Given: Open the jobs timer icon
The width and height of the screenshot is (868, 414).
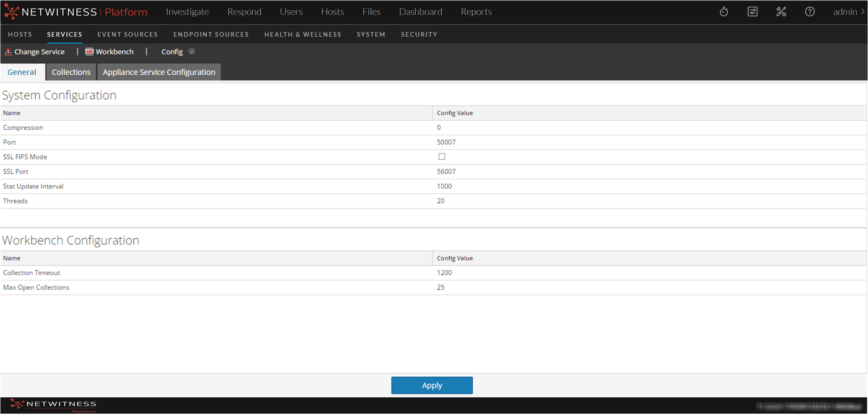Looking at the screenshot, I should [x=723, y=12].
